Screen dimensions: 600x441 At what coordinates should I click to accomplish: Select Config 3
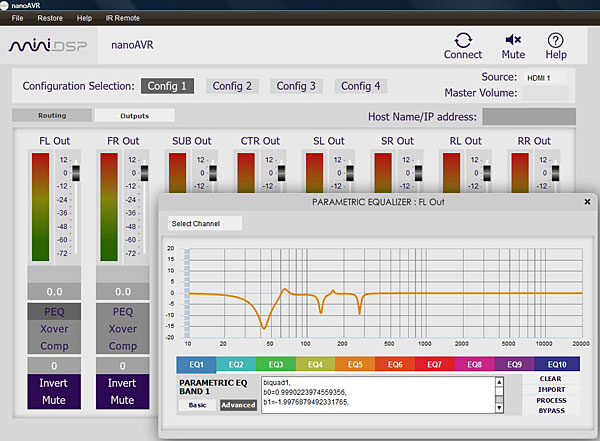coord(296,86)
